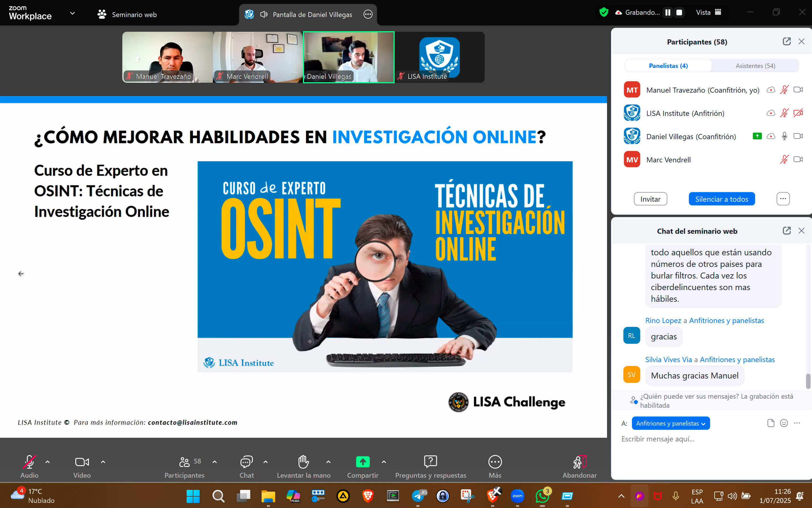This screenshot has width=812, height=508.
Task: Open Windows Start menu
Action: point(193,496)
